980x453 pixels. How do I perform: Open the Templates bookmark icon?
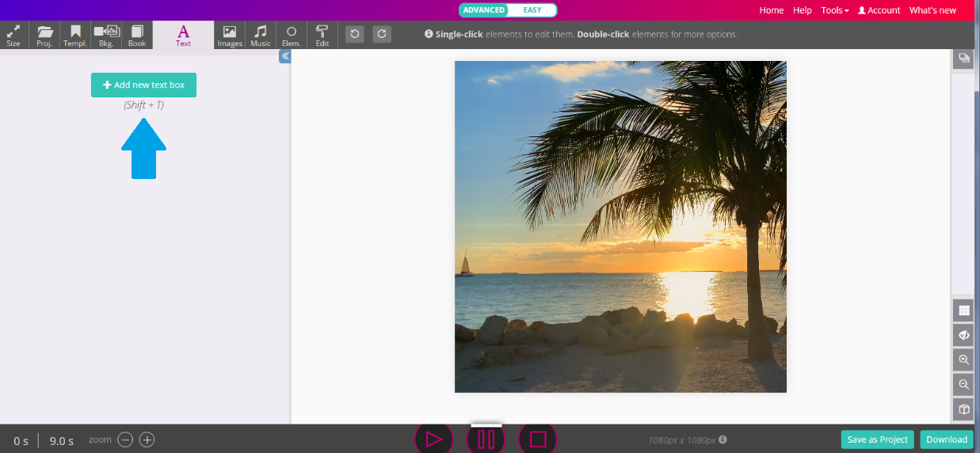point(75,36)
